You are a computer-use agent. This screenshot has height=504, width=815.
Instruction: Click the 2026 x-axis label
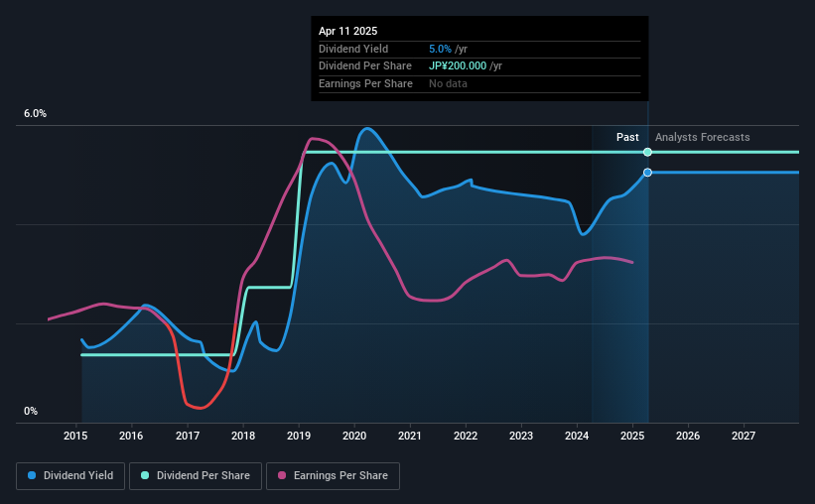(688, 436)
